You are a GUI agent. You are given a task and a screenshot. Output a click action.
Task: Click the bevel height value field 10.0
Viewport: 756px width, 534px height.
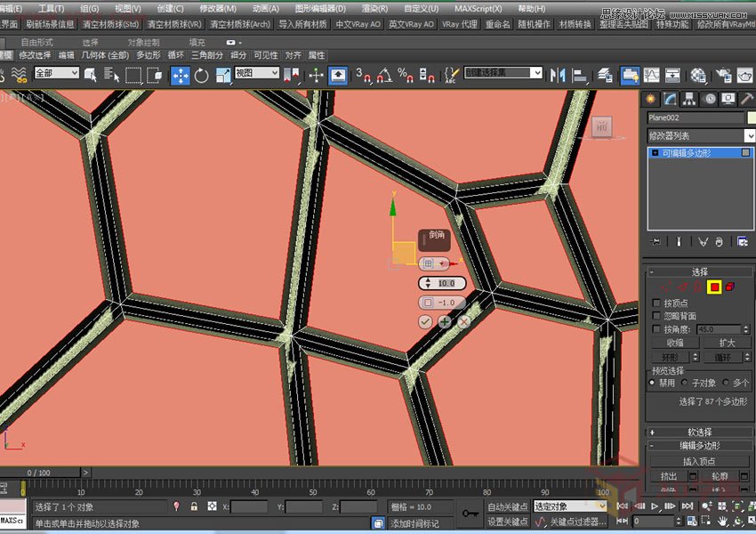click(x=447, y=283)
